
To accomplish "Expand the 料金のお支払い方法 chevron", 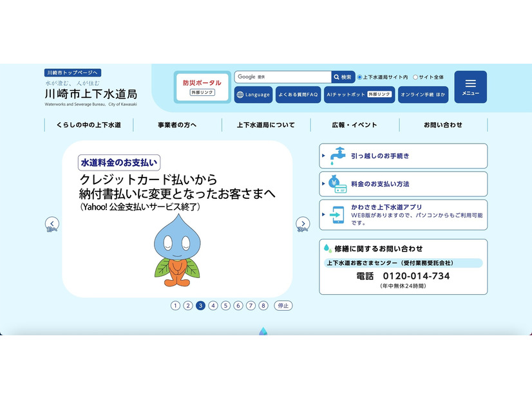I will click(323, 184).
